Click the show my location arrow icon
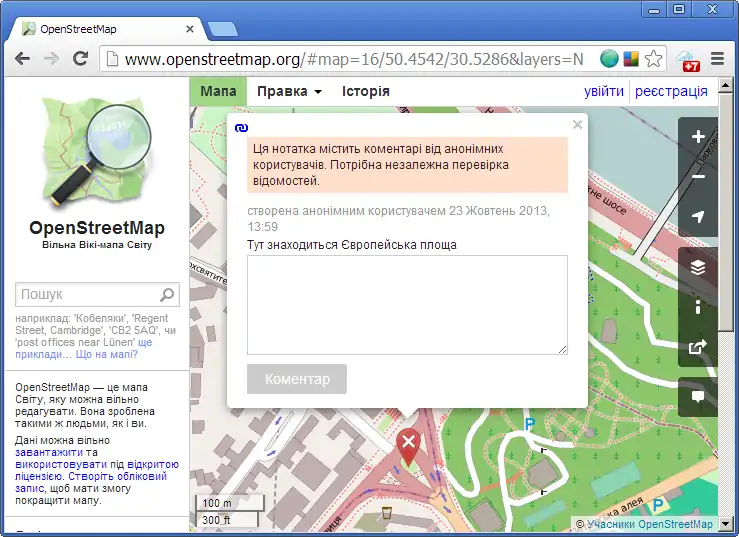 click(698, 217)
